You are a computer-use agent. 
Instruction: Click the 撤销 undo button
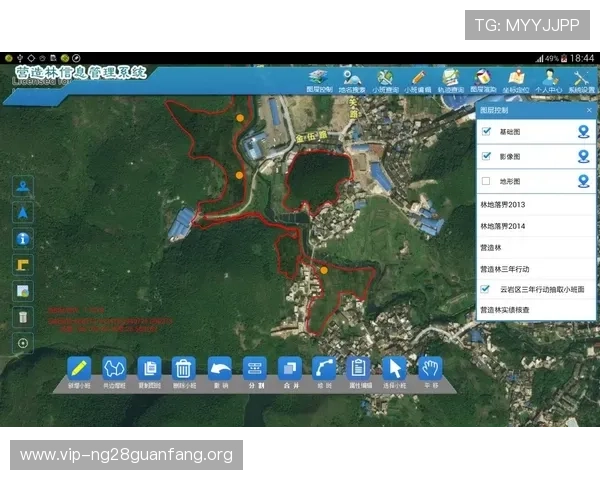(219, 368)
